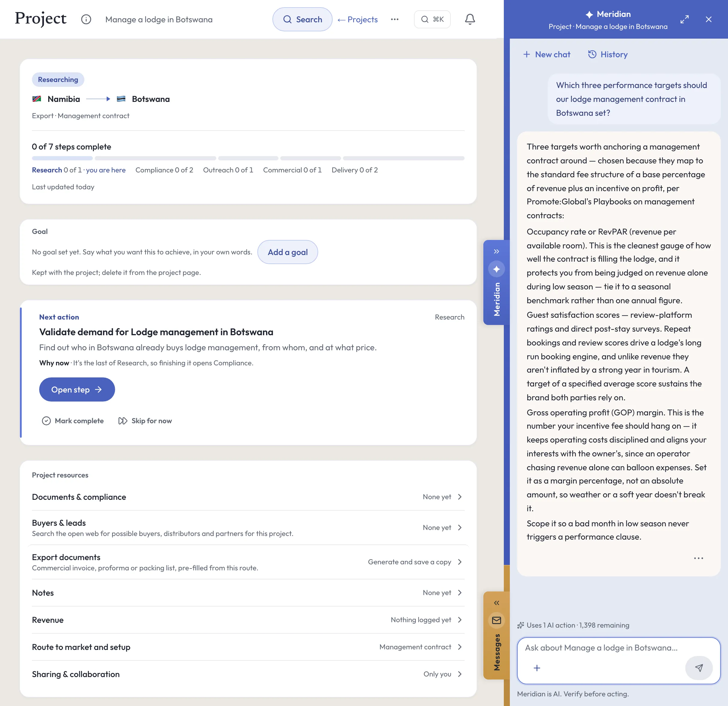Click Add a goal
The width and height of the screenshot is (728, 706).
pos(287,252)
